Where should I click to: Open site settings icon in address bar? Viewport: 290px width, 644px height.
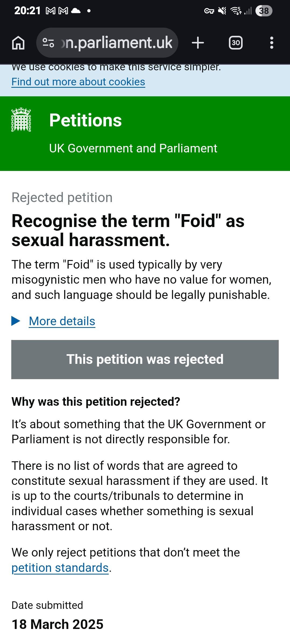48,43
